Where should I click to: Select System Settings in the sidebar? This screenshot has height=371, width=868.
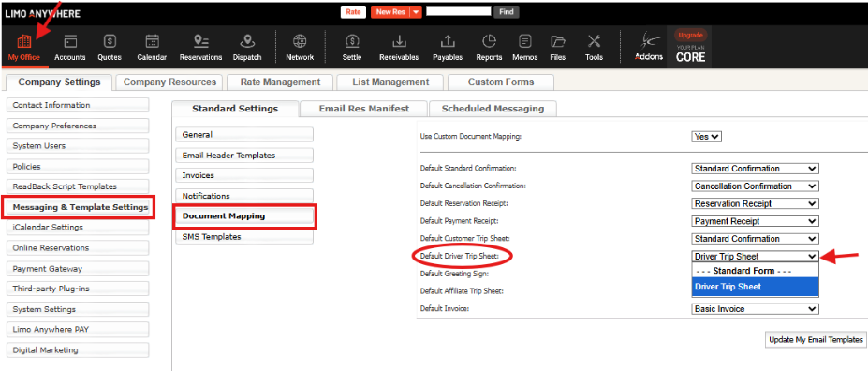(78, 309)
